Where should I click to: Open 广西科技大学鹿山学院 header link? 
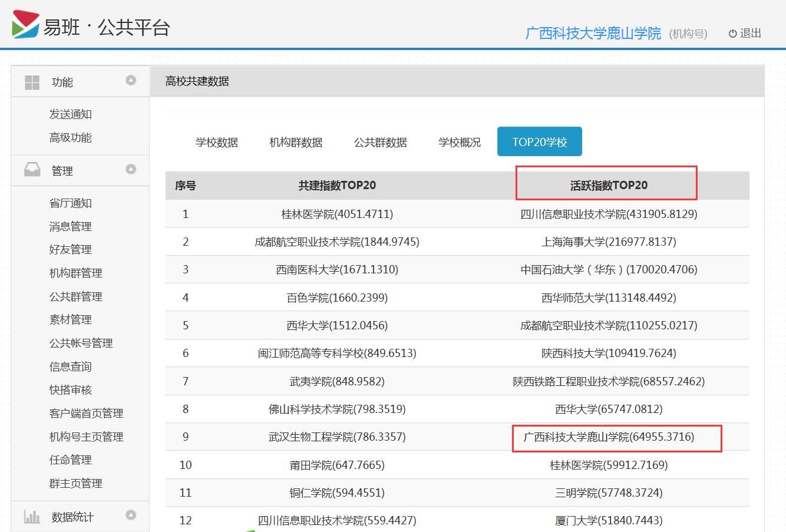pyautogui.click(x=593, y=34)
